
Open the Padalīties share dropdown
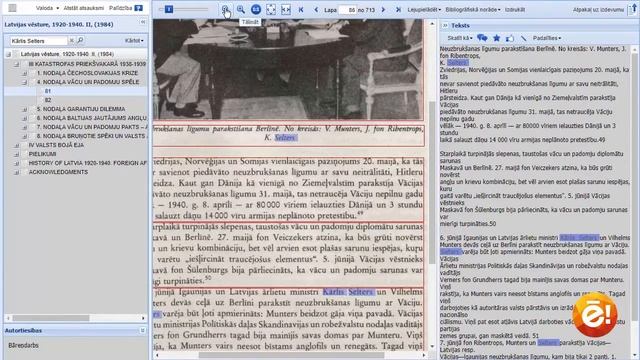[x=547, y=38]
